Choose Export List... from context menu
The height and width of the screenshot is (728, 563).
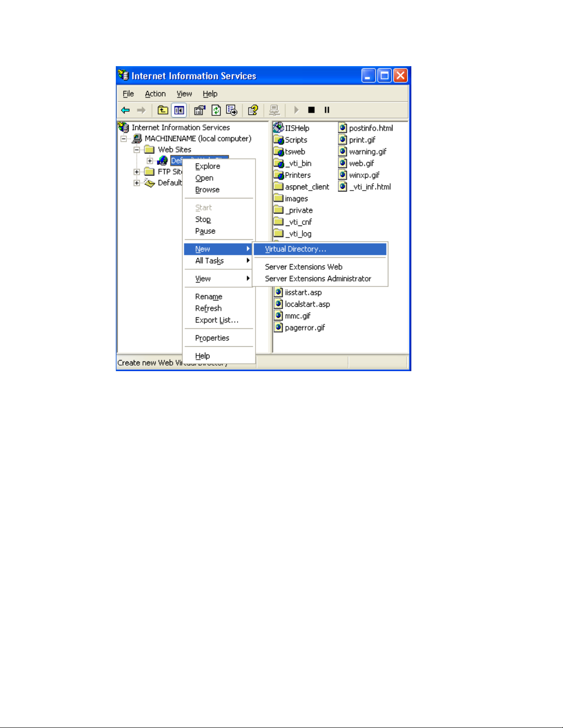(219, 320)
